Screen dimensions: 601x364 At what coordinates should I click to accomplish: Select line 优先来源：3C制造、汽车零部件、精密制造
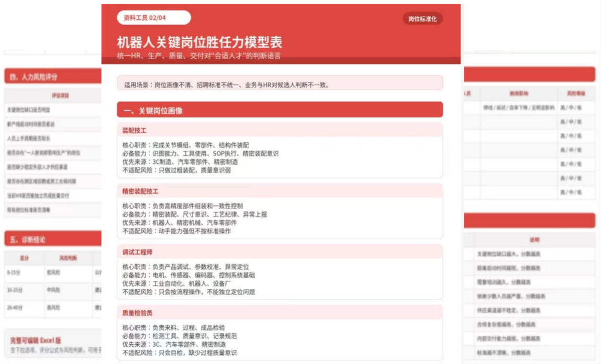(x=180, y=162)
